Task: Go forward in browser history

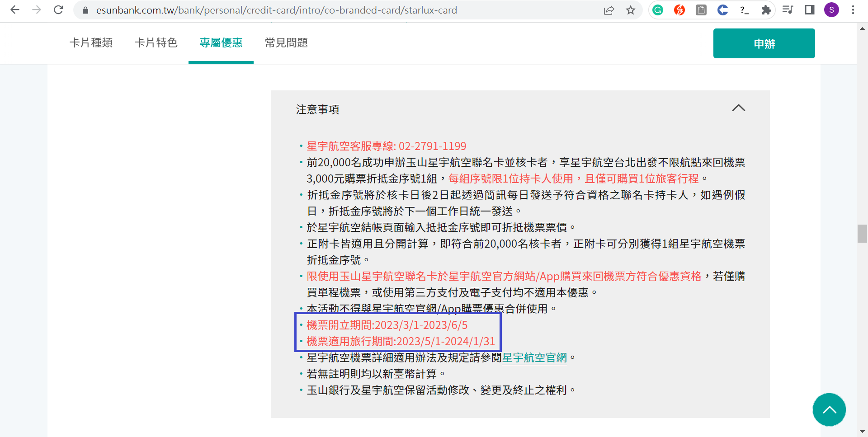Action: click(37, 10)
